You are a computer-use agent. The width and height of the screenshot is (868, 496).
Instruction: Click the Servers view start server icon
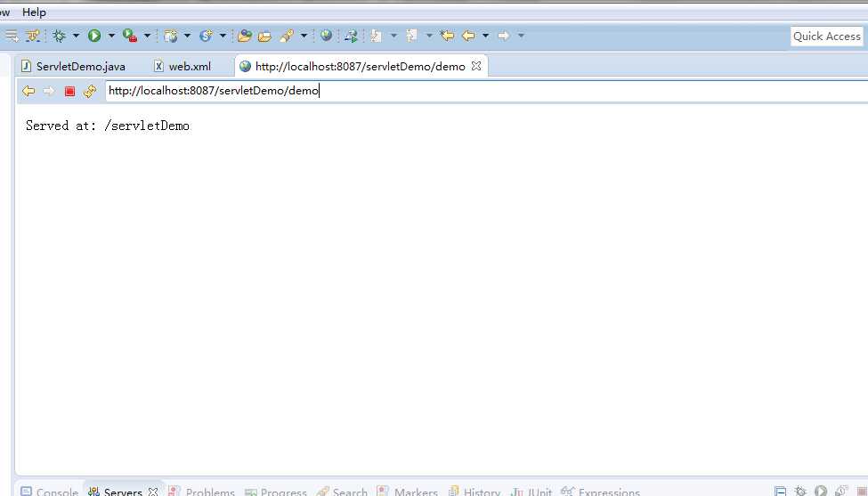pyautogui.click(x=821, y=491)
